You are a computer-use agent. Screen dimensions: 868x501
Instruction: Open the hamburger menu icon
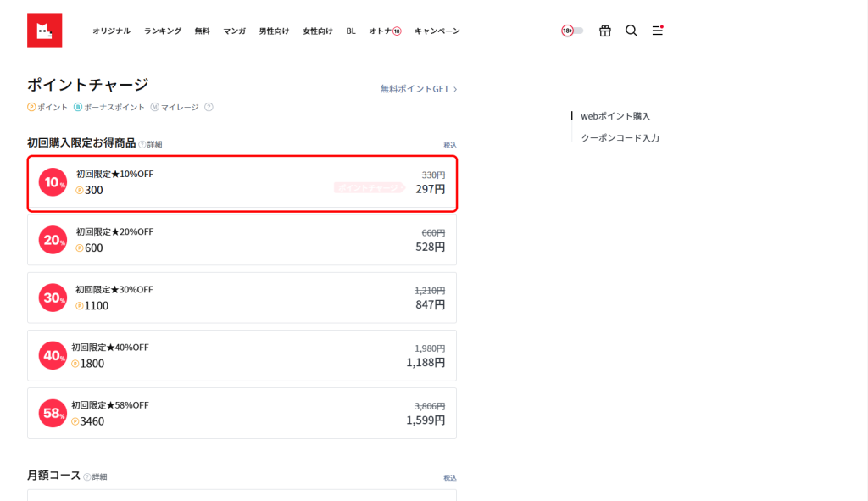coord(657,31)
